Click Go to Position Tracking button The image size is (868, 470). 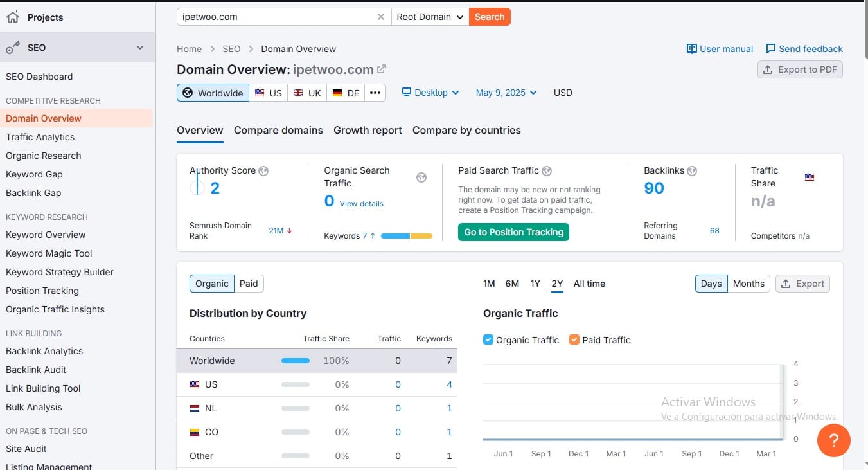[513, 232]
